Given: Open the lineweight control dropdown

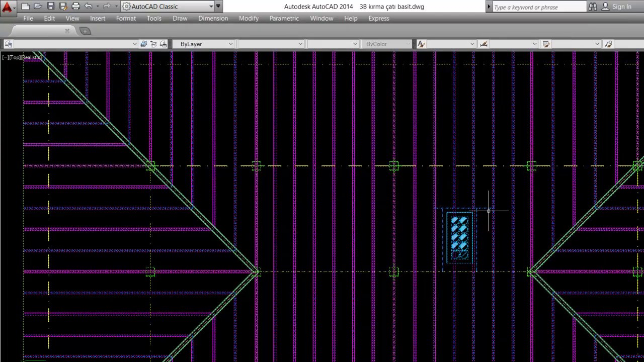Looking at the screenshot, I should [333, 44].
